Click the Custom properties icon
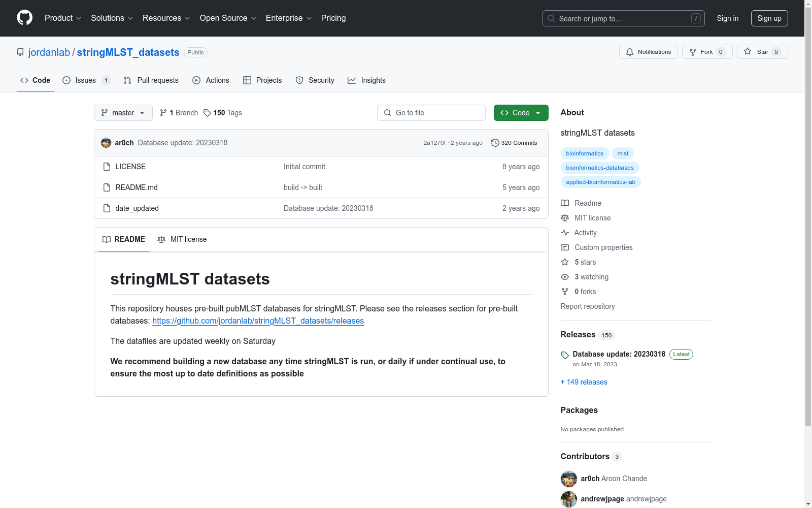The width and height of the screenshot is (812, 508). click(x=565, y=247)
